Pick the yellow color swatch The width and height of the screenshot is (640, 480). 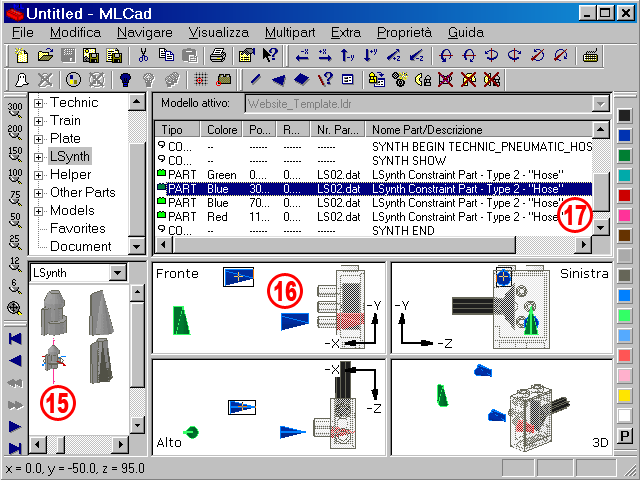point(624,396)
